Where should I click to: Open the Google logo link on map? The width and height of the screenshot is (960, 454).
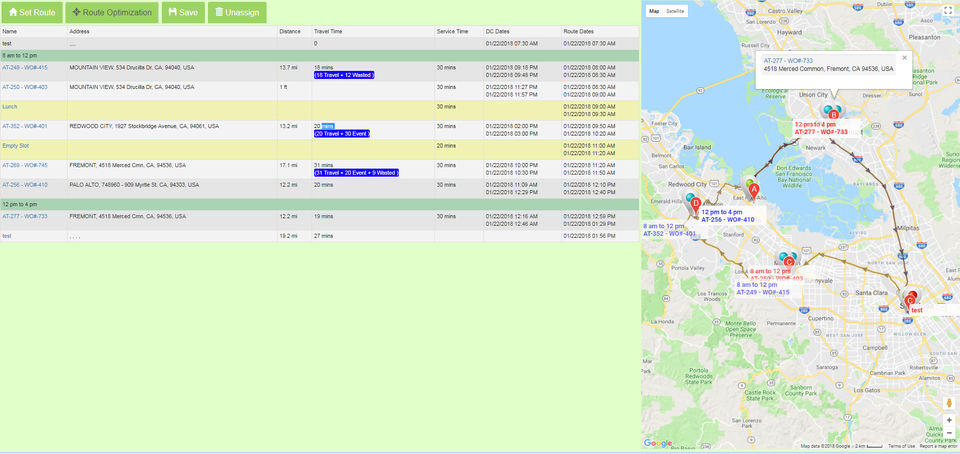pyautogui.click(x=658, y=443)
